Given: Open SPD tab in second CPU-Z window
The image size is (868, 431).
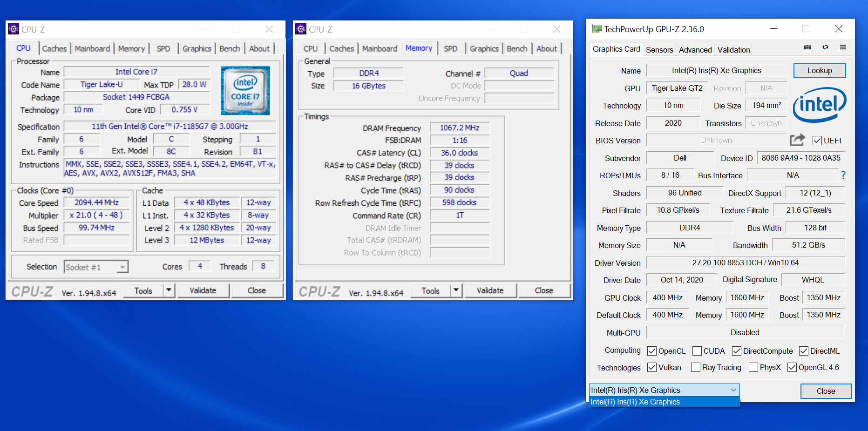Looking at the screenshot, I should (x=450, y=48).
